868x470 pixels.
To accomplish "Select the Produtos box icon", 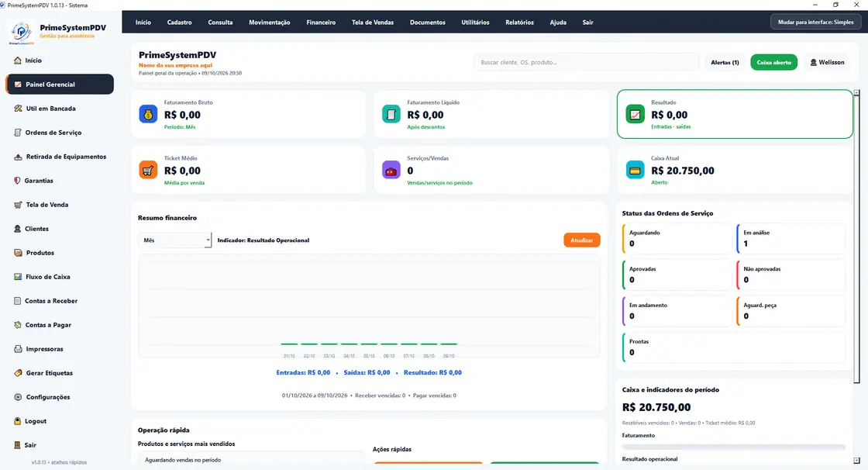I will pos(18,253).
